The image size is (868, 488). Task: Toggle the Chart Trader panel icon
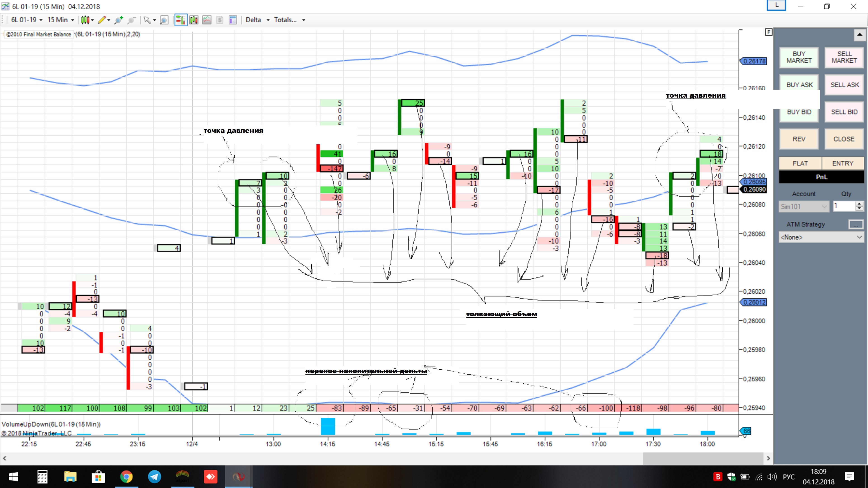(x=180, y=20)
